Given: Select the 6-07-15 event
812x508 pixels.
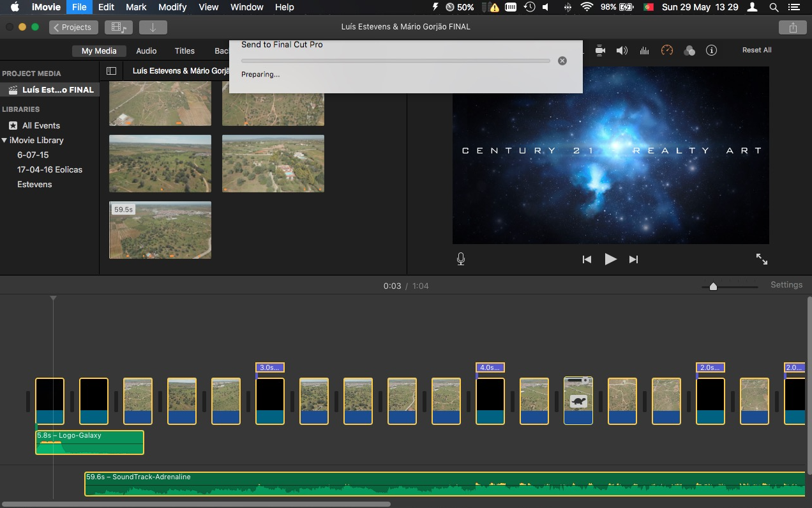Looking at the screenshot, I should tap(33, 155).
